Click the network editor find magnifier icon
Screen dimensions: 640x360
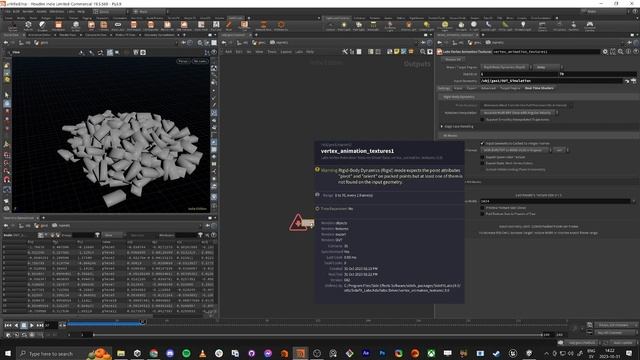[423, 52]
